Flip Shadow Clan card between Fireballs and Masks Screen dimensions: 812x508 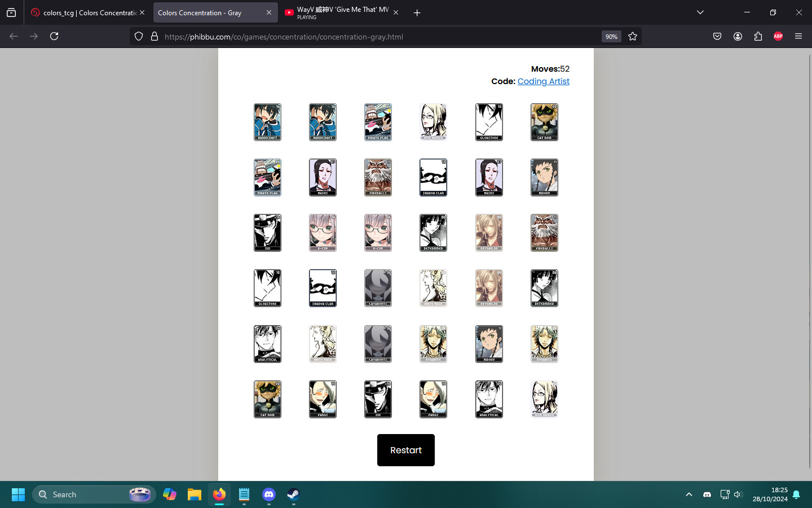click(433, 177)
